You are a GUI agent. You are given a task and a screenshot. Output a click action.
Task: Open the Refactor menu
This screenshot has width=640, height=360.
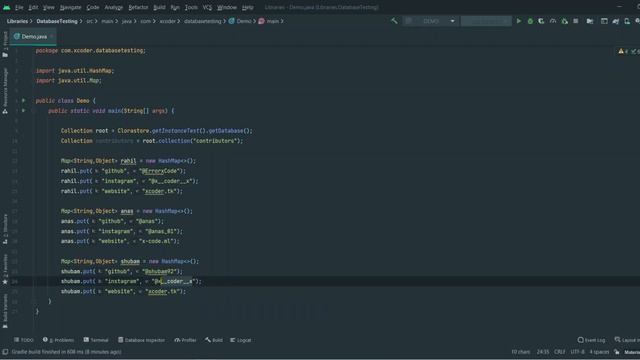tap(138, 7)
